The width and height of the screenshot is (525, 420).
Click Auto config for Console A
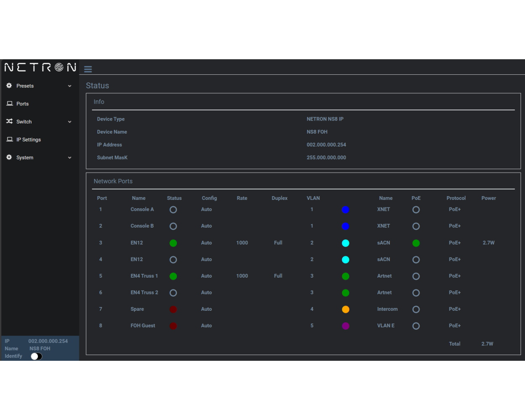[206, 209]
